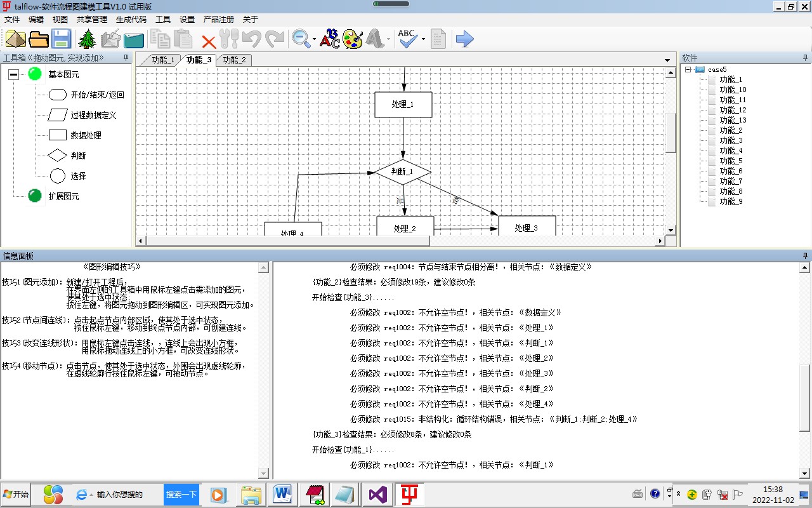Select 功能_5 in the software tree

coord(731,161)
